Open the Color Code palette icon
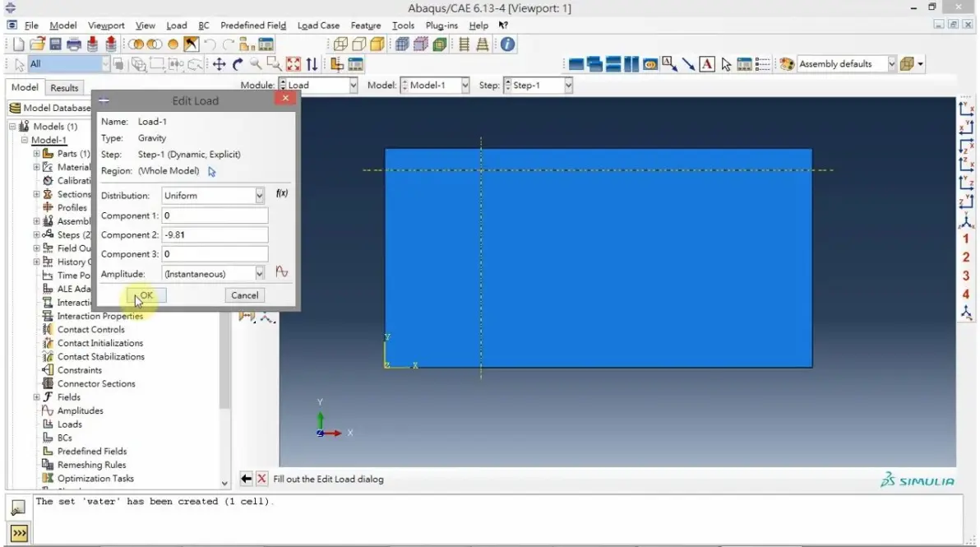 click(787, 64)
